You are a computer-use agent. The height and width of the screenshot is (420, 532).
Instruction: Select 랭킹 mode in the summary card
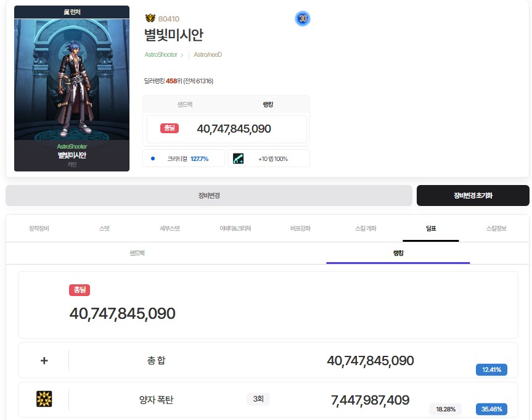click(x=268, y=105)
